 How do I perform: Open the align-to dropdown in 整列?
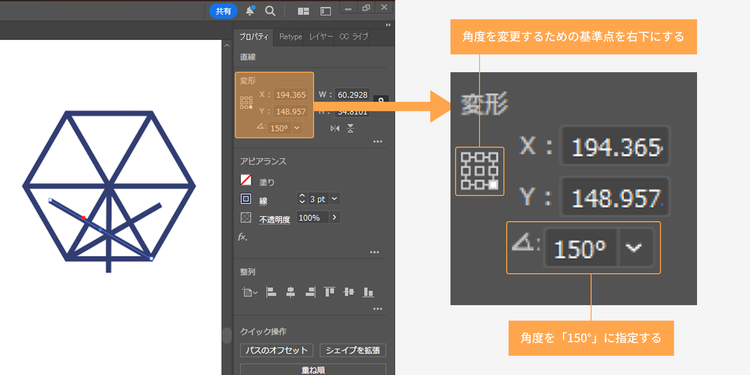click(x=250, y=292)
